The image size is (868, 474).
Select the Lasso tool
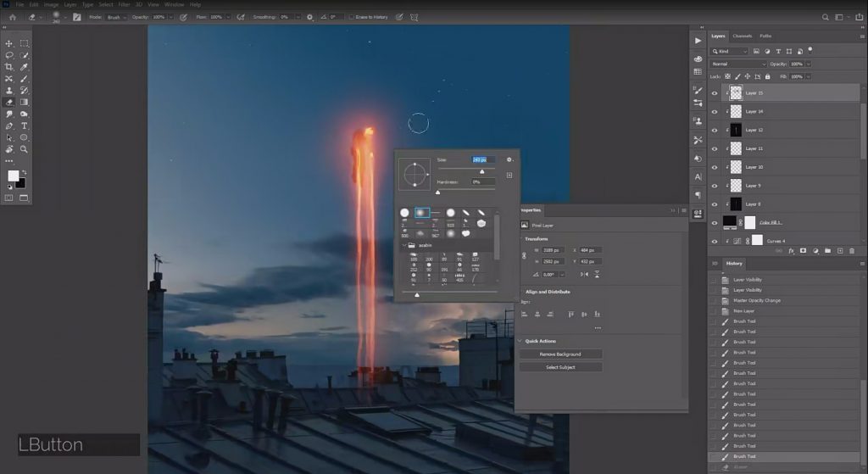(x=8, y=55)
